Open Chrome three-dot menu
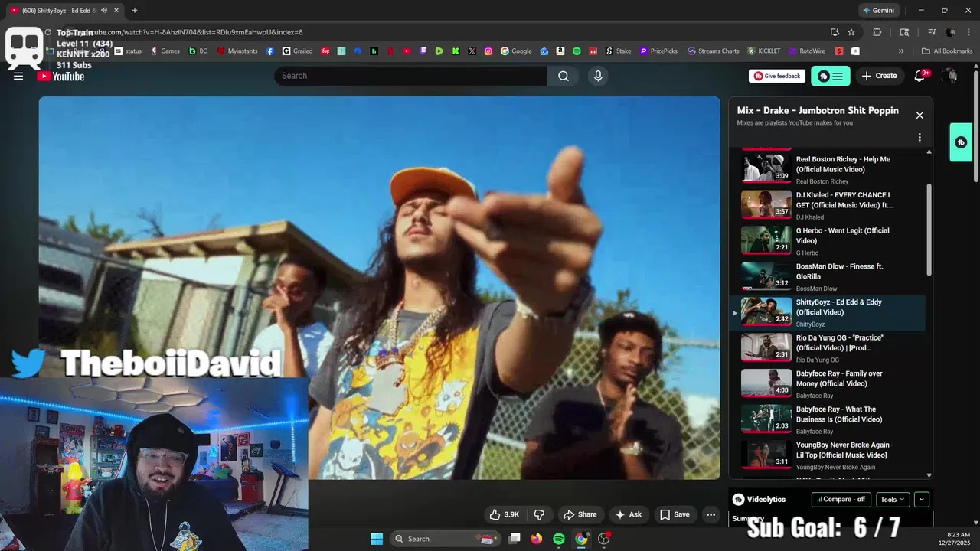980x551 pixels. pyautogui.click(x=969, y=32)
